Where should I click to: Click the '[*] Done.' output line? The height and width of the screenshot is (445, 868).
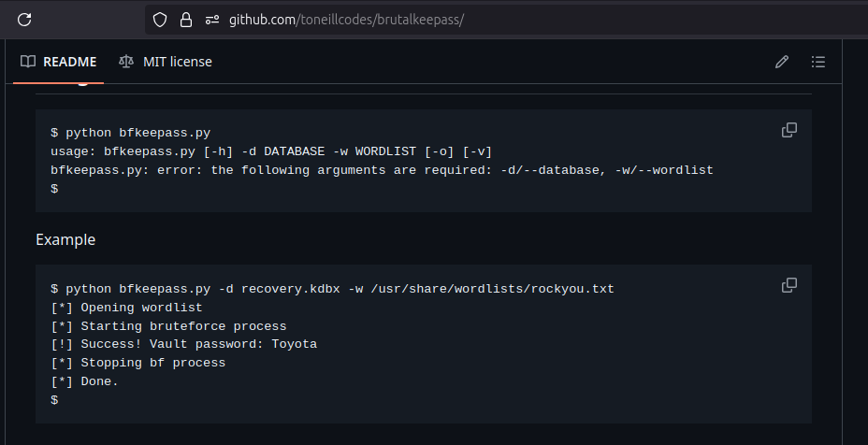85,381
